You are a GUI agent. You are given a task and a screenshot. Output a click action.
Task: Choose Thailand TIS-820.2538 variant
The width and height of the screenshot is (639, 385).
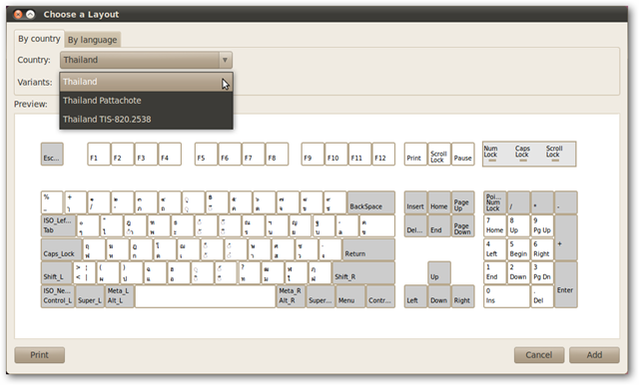[x=146, y=119]
